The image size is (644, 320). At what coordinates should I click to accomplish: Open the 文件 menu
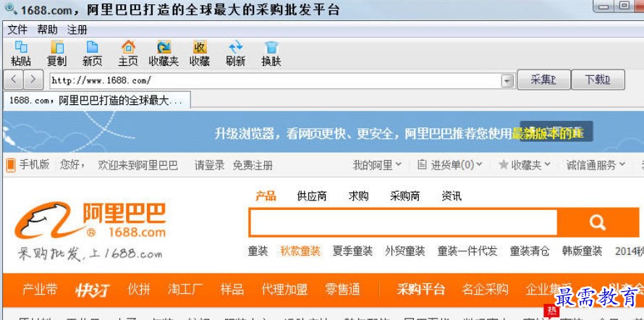(17, 30)
